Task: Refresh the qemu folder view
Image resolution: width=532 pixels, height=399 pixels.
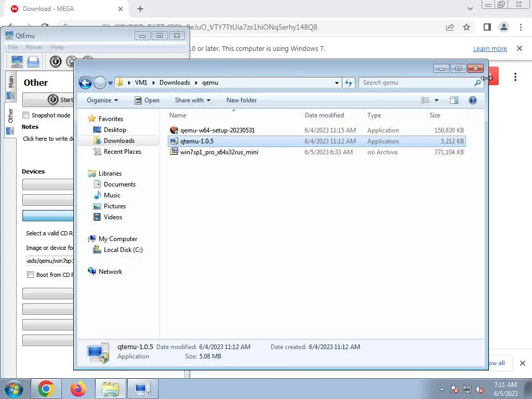Action: pos(349,83)
